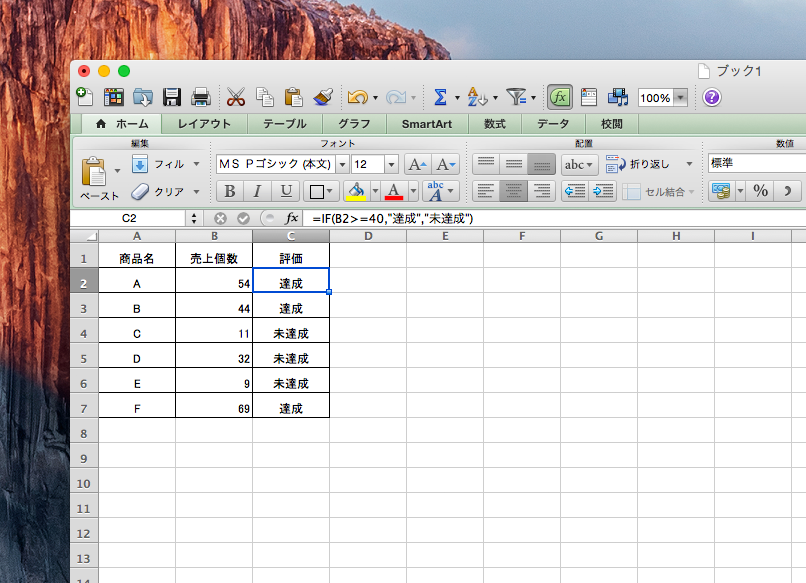This screenshot has height=583, width=806.
Task: Open font name dropdown
Action: 343,165
